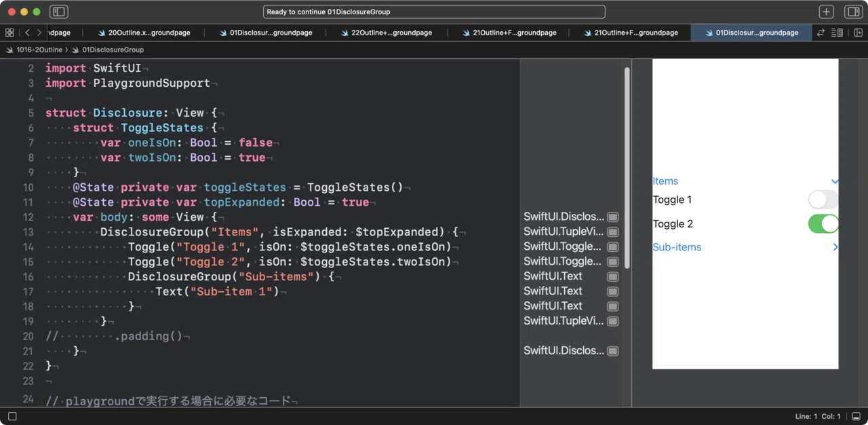Show Quick Look for line 15 result
Screen dimensions: 868x425
click(612, 262)
